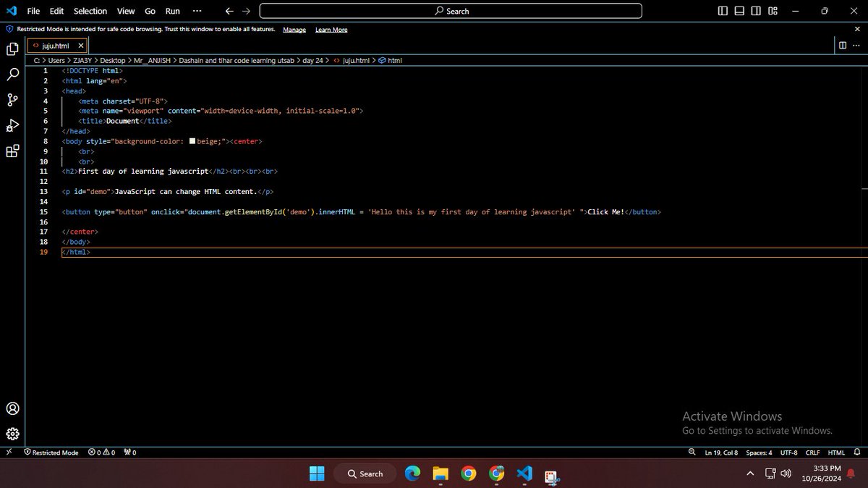Click the remote window indicator icon
Viewport: 868px width, 488px height.
coord(9,452)
